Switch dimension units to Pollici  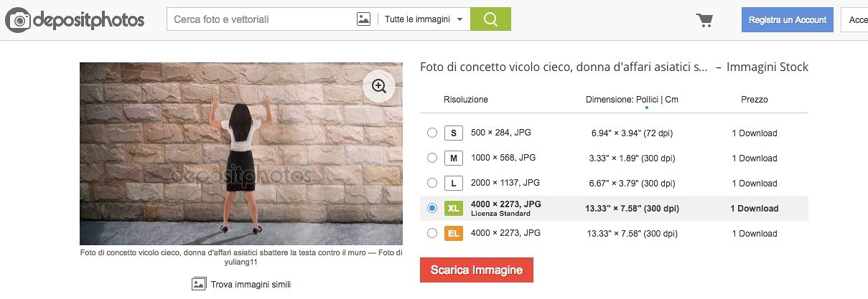[x=647, y=100]
